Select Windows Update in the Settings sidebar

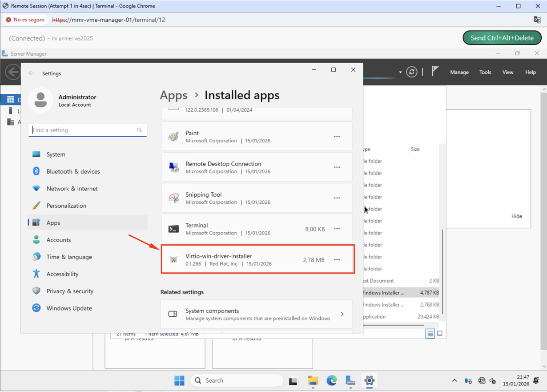pyautogui.click(x=69, y=308)
